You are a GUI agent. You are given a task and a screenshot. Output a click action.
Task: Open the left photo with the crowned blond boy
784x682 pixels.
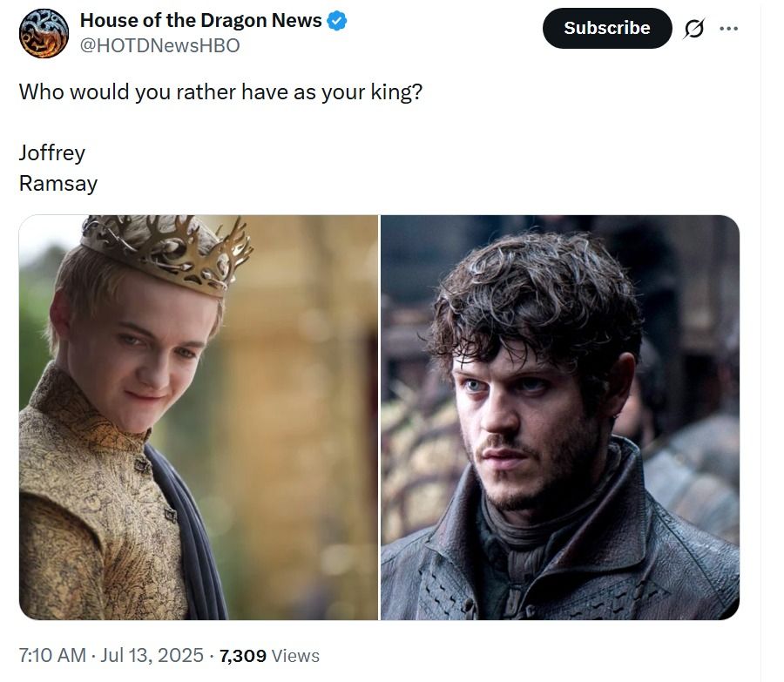[x=199, y=417]
